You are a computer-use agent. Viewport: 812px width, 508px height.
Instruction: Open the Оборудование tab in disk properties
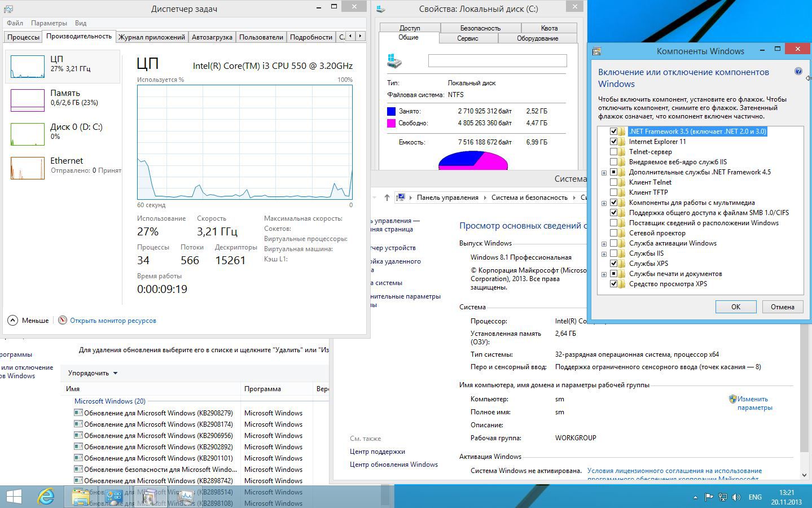coord(537,38)
